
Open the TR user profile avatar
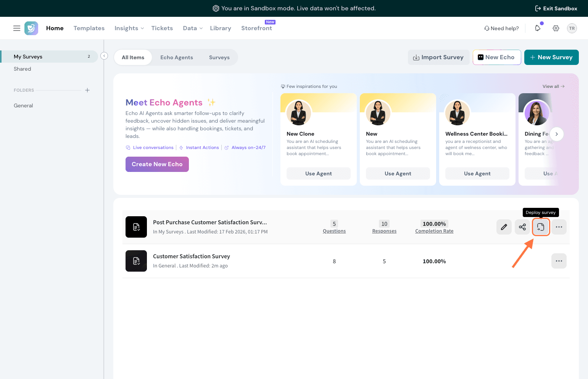[572, 28]
